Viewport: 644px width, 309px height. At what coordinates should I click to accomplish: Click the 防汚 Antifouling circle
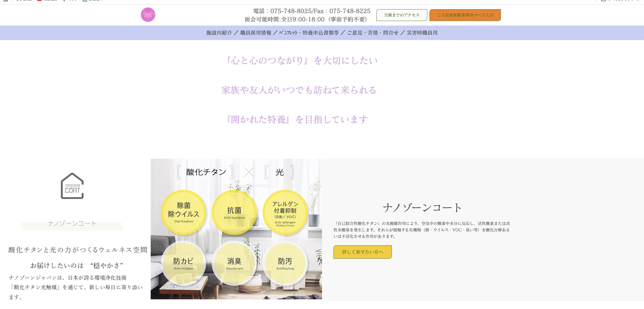pyautogui.click(x=285, y=263)
